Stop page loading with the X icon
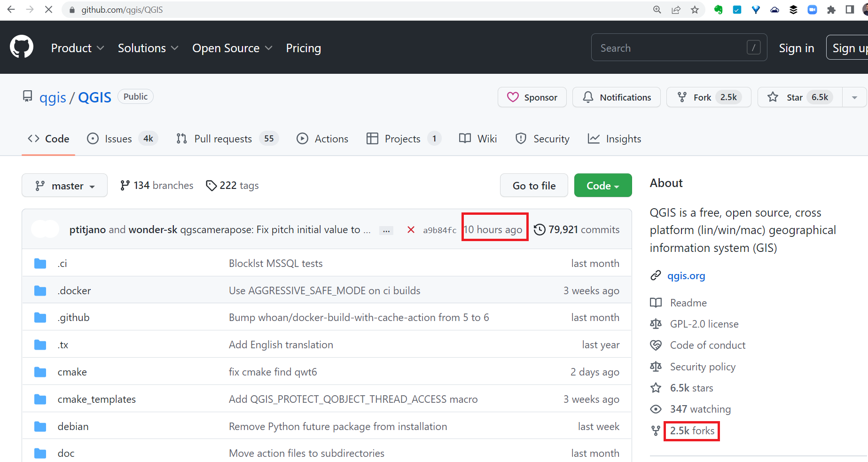The image size is (868, 462). pyautogui.click(x=48, y=9)
